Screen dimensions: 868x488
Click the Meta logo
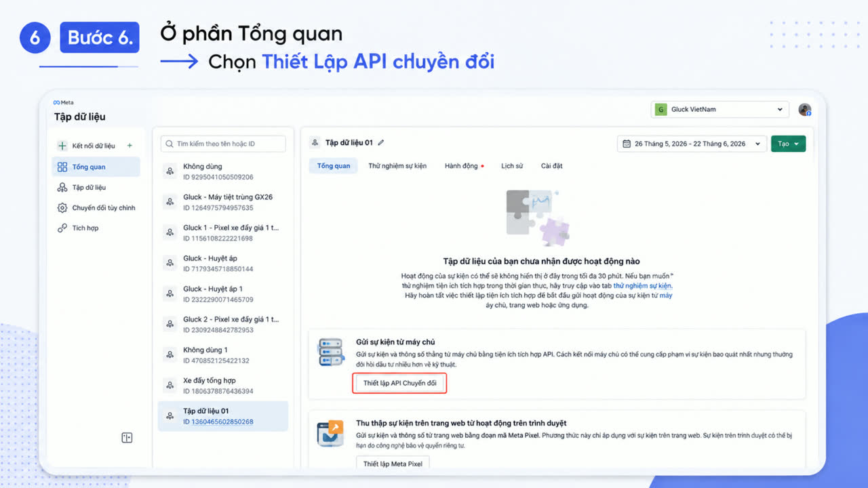click(63, 102)
